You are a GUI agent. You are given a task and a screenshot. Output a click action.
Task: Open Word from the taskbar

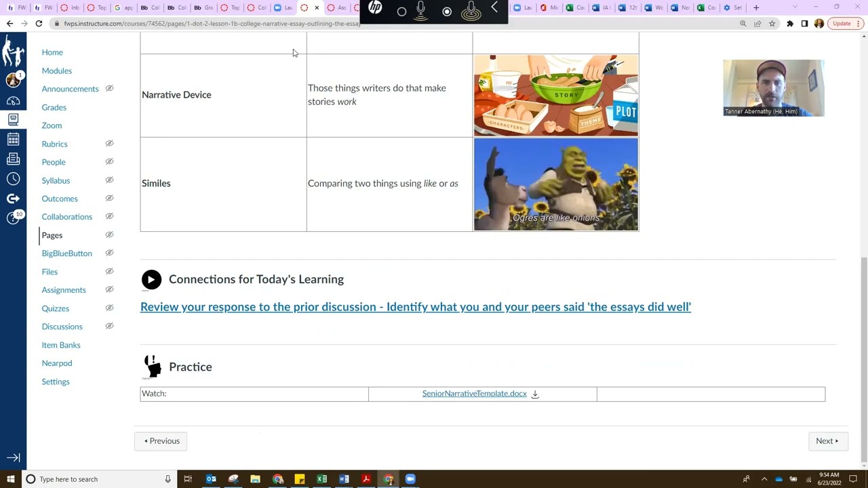(x=344, y=479)
